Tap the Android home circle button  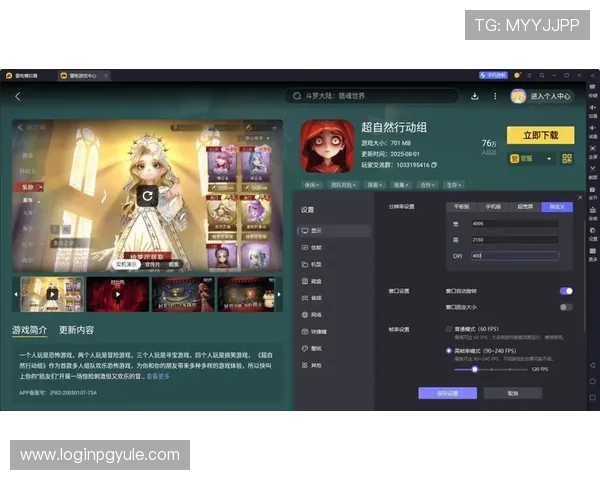click(x=592, y=381)
